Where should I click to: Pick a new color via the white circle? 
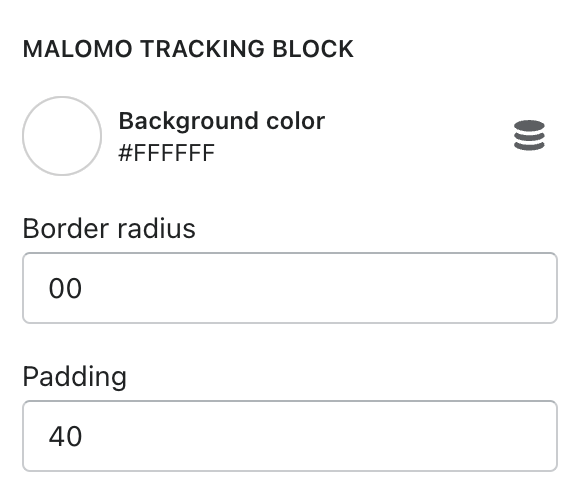[x=62, y=136]
